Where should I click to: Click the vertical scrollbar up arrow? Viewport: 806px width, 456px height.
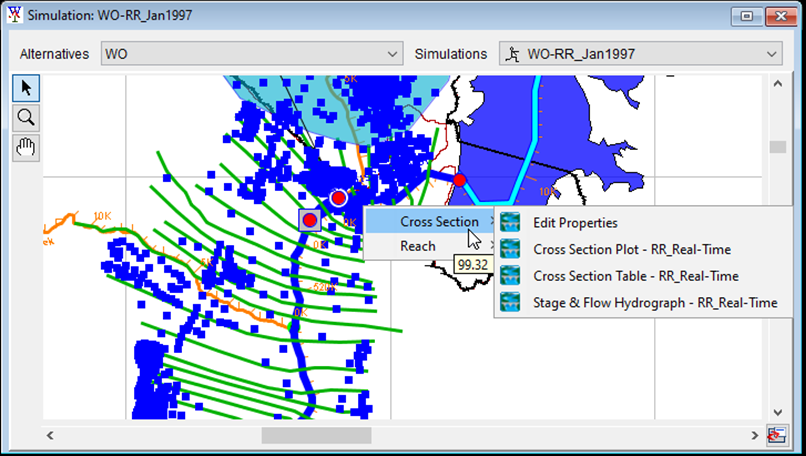click(x=778, y=83)
